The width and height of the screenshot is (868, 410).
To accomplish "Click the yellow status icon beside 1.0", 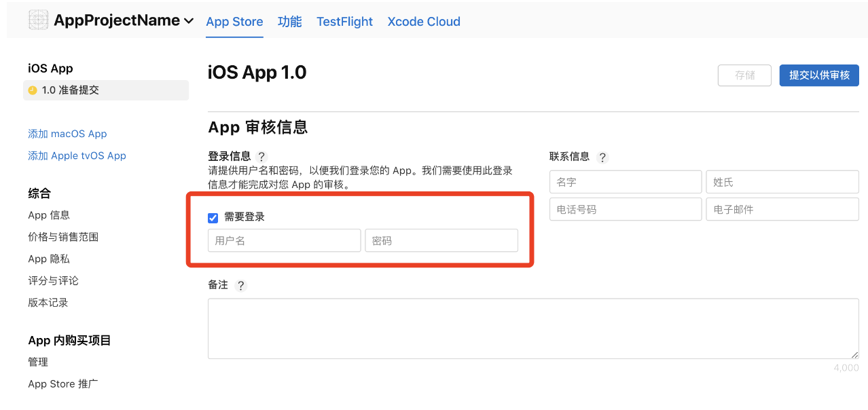I will [33, 90].
